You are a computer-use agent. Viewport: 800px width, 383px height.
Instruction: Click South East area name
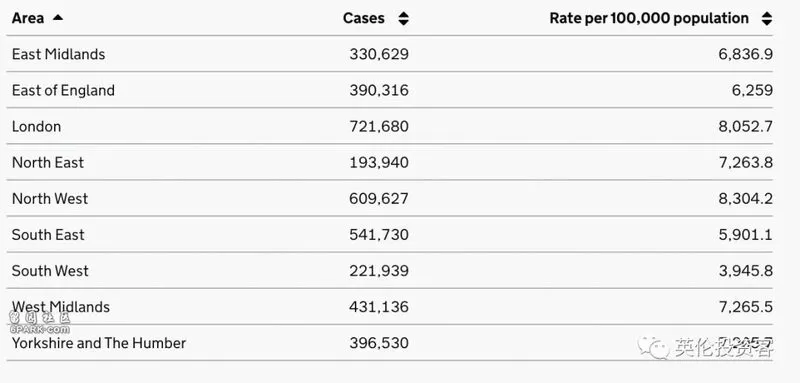[x=48, y=235]
